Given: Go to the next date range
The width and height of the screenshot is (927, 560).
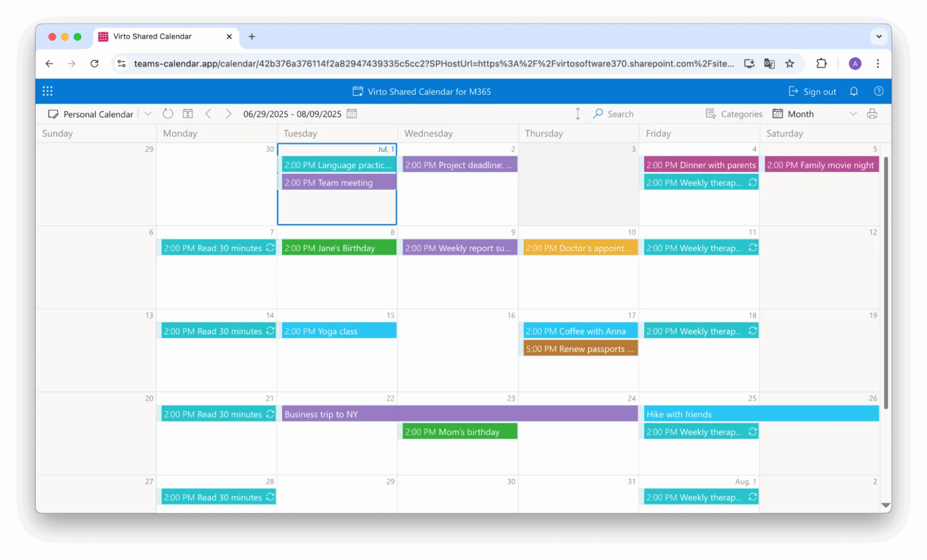Looking at the screenshot, I should pyautogui.click(x=228, y=113).
